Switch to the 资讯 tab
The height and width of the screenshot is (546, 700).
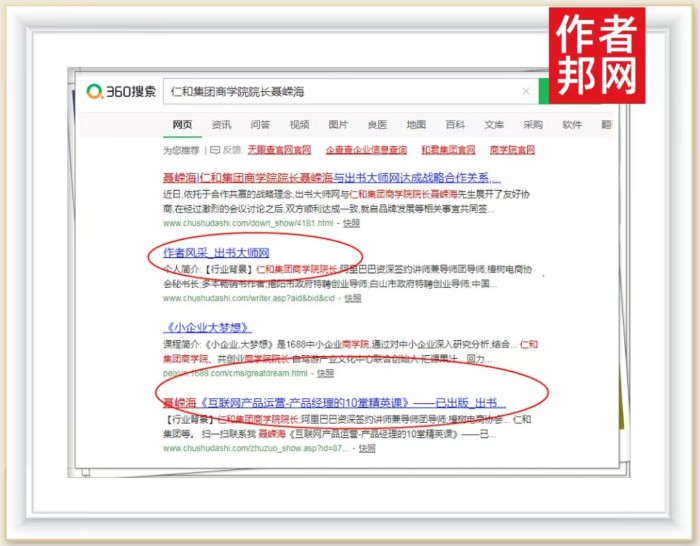pyautogui.click(x=221, y=125)
